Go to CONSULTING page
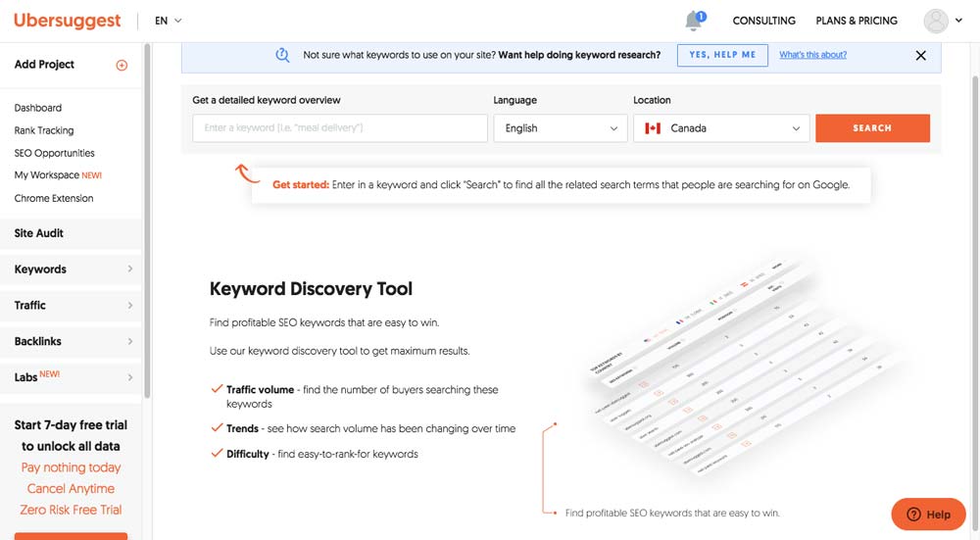 click(763, 21)
